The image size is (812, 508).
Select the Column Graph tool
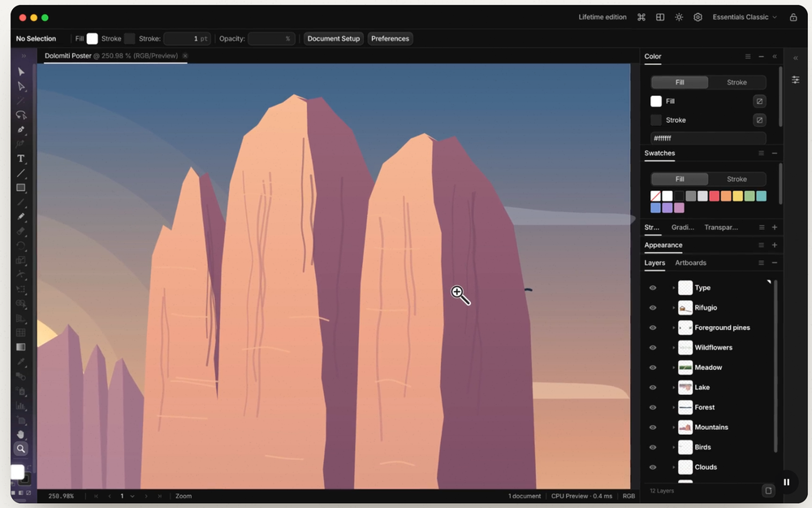pos(21,406)
